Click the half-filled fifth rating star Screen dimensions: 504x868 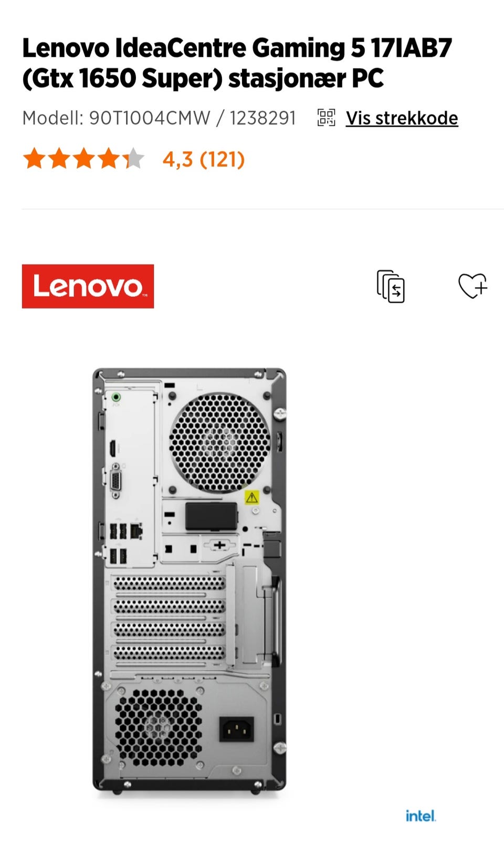(133, 159)
